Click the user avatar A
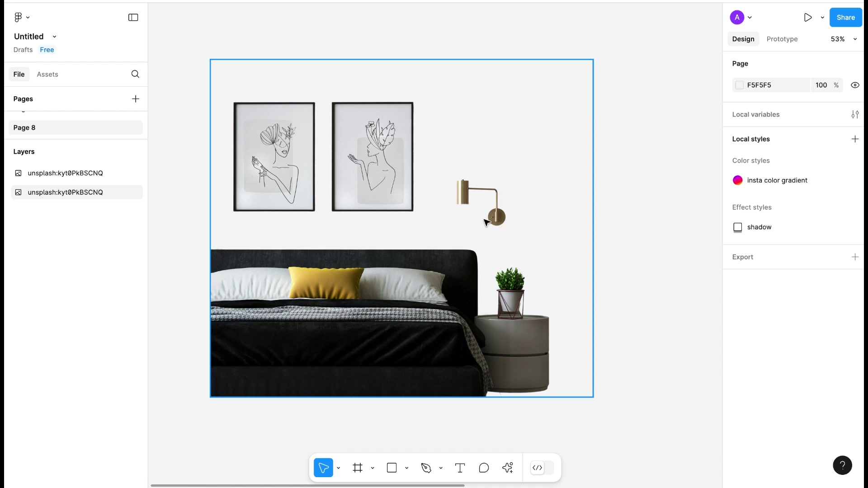Viewport: 868px width, 488px height. (x=737, y=17)
